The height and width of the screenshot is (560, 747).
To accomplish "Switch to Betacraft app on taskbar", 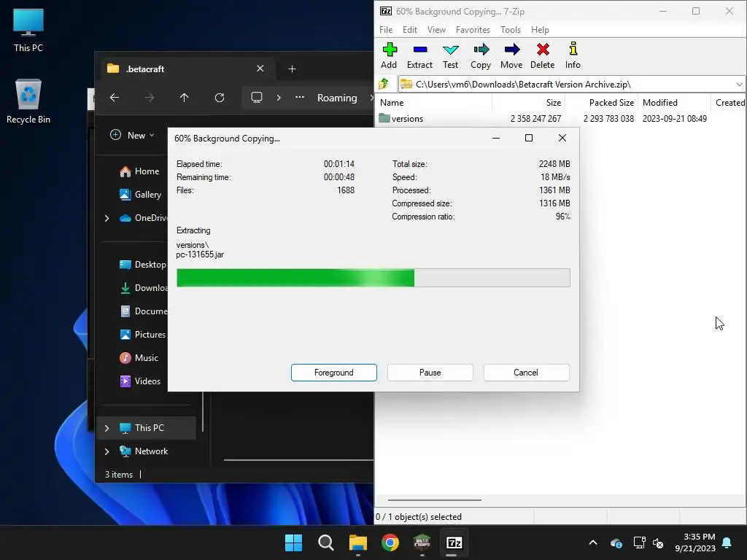I will [422, 542].
